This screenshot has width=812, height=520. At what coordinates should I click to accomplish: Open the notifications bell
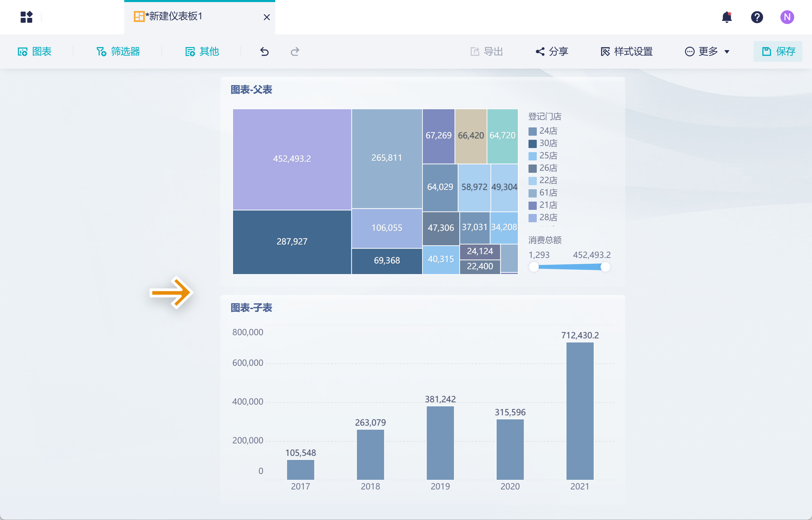[x=727, y=17]
